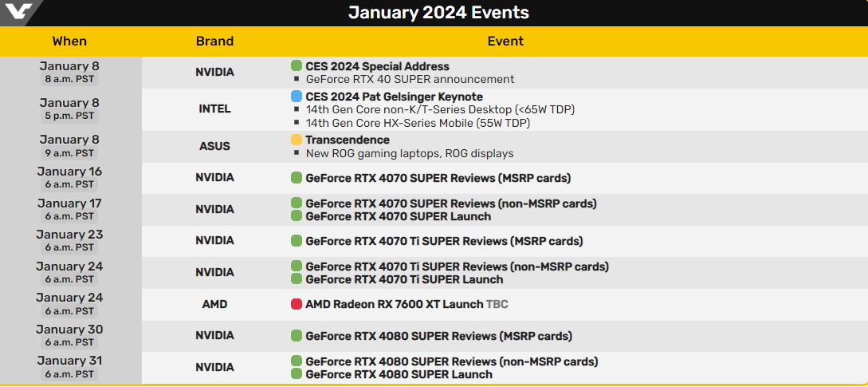
Task: Click '14th Gen Core HX-Series Mobile' line
Action: click(x=418, y=123)
